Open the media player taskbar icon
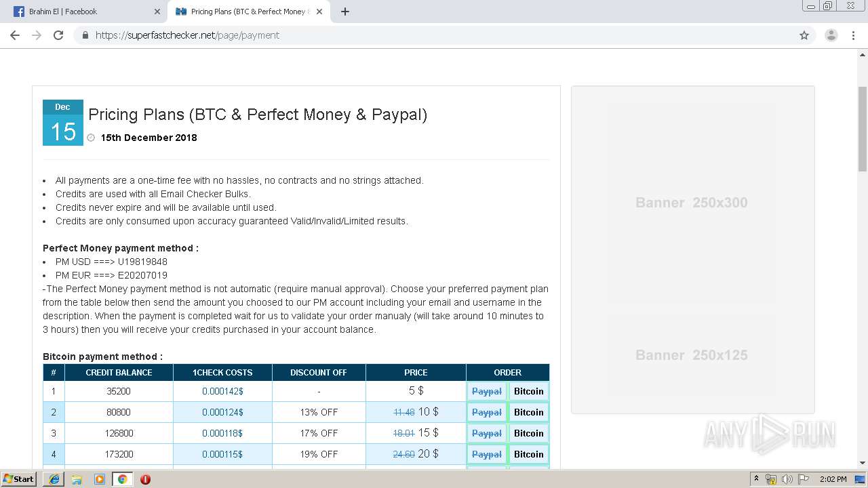Screen dimensions: 868x488 pos(100,479)
